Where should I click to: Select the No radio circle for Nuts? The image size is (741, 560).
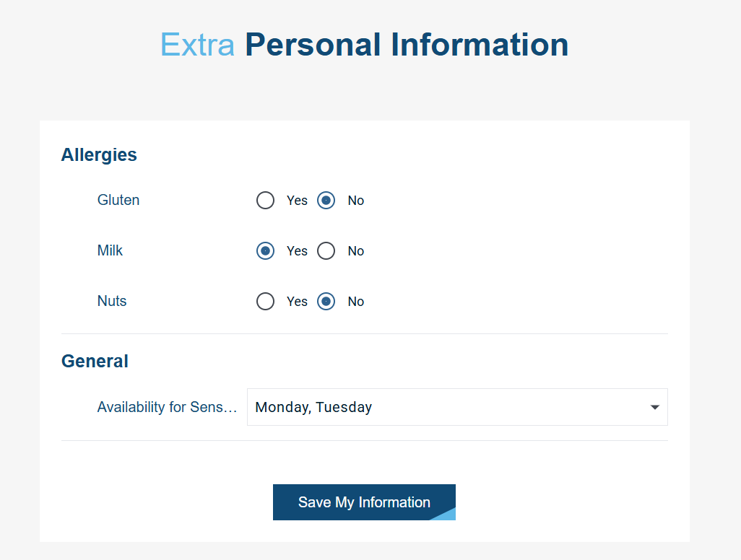[326, 302]
